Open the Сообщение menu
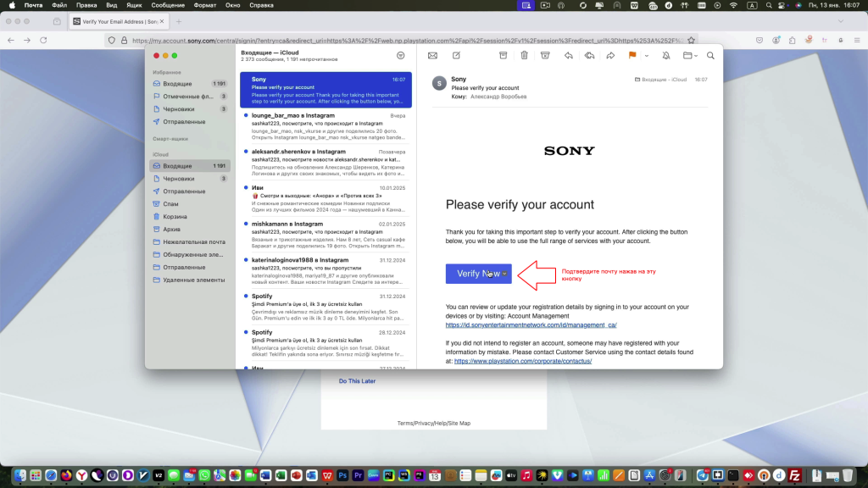Screen dimensions: 868x488 [x=169, y=5]
